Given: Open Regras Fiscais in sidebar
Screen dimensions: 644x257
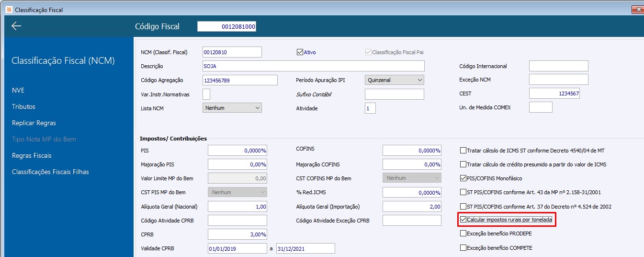Looking at the screenshot, I should (x=32, y=155).
